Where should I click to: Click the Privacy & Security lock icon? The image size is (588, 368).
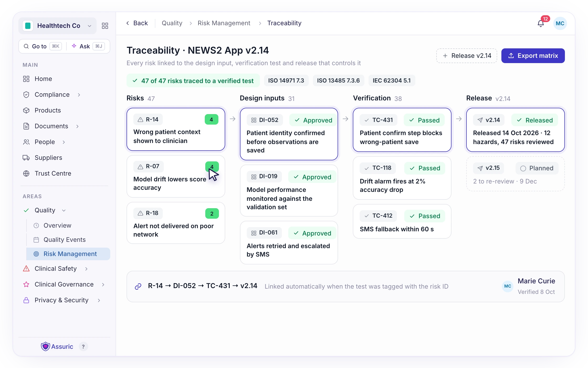pyautogui.click(x=26, y=300)
